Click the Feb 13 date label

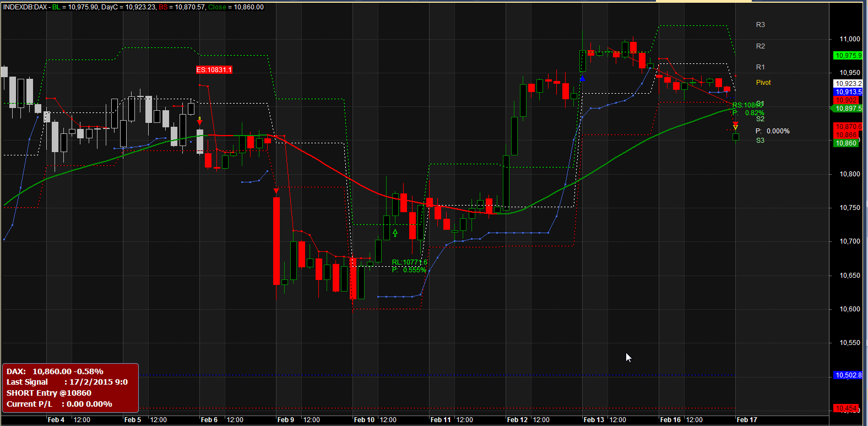(x=594, y=420)
